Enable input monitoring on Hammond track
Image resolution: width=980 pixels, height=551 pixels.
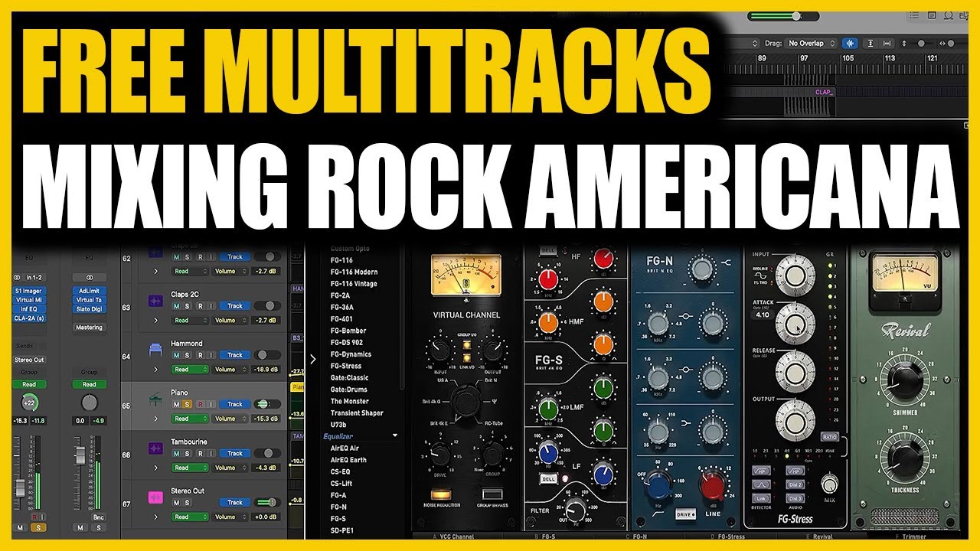(x=212, y=355)
